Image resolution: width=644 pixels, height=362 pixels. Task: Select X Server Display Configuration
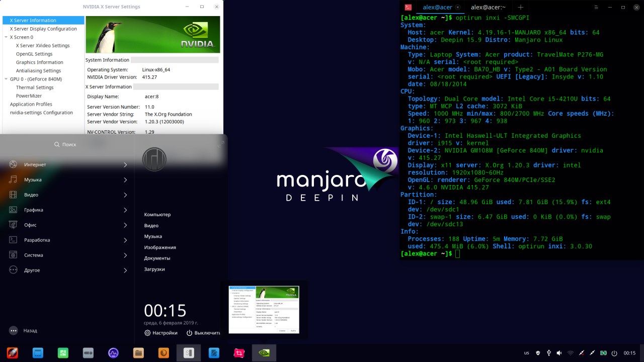[43, 29]
